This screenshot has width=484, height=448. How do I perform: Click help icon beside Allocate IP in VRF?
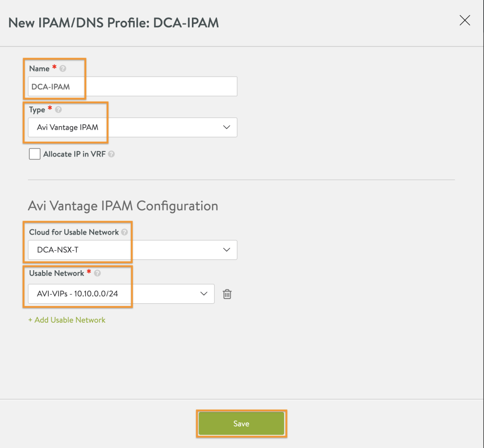112,154
